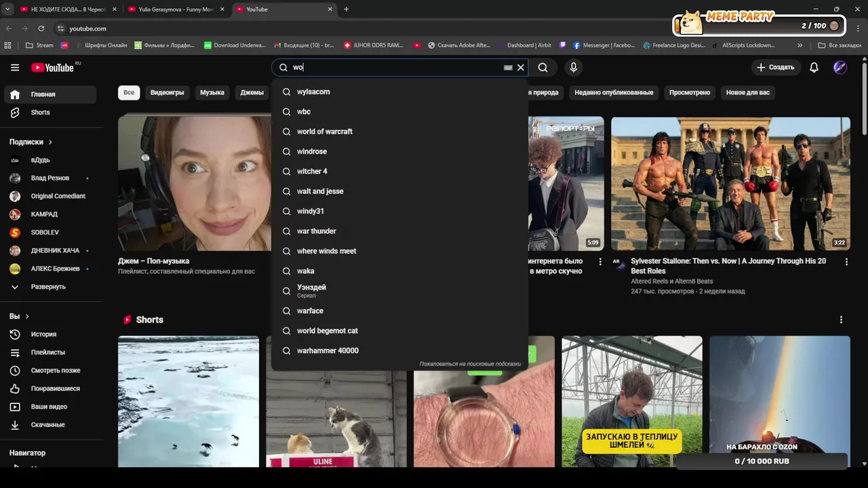Open ДНЕВНИК ХАЧА channel

click(x=50, y=250)
